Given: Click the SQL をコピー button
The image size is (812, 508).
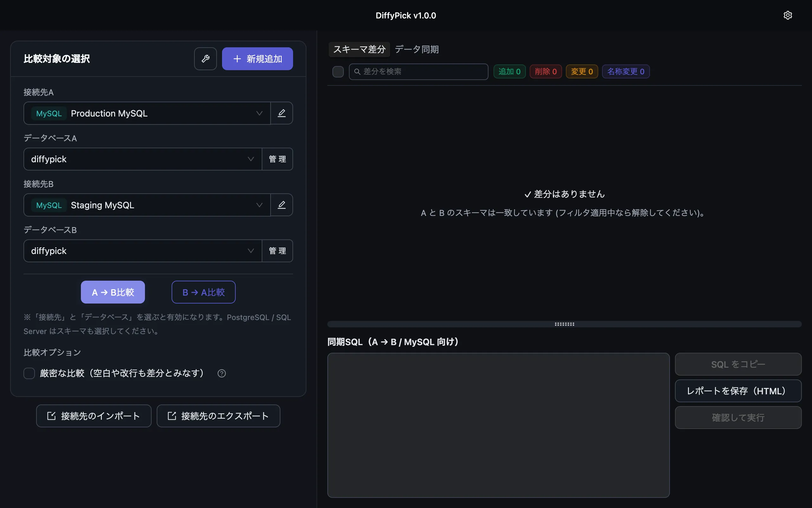Looking at the screenshot, I should pyautogui.click(x=738, y=364).
